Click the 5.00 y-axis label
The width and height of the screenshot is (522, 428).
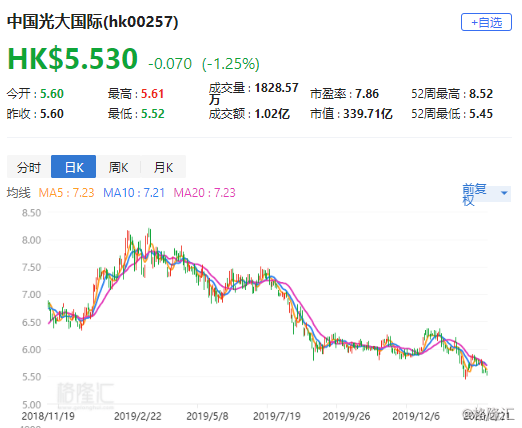click(31, 405)
